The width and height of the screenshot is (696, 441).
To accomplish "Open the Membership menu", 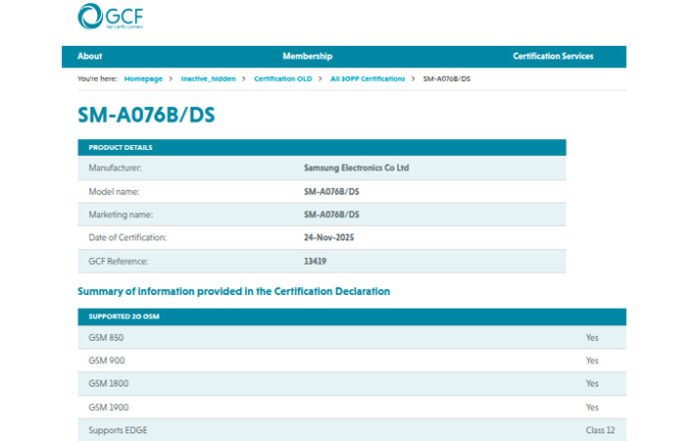I will click(x=307, y=56).
